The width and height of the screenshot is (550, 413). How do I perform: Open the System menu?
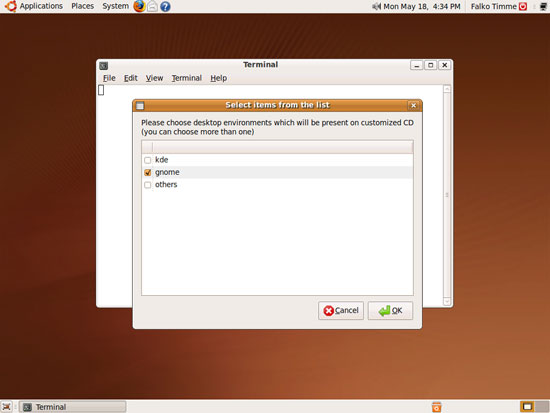pos(115,6)
